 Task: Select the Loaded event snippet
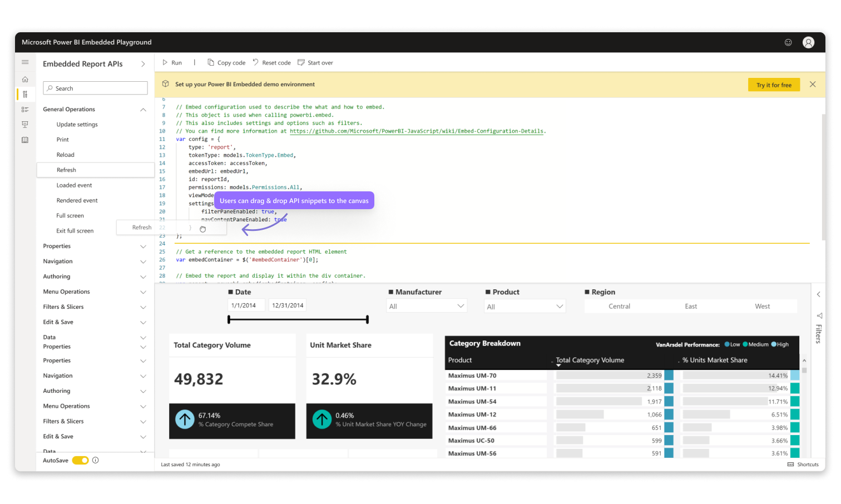(x=75, y=185)
